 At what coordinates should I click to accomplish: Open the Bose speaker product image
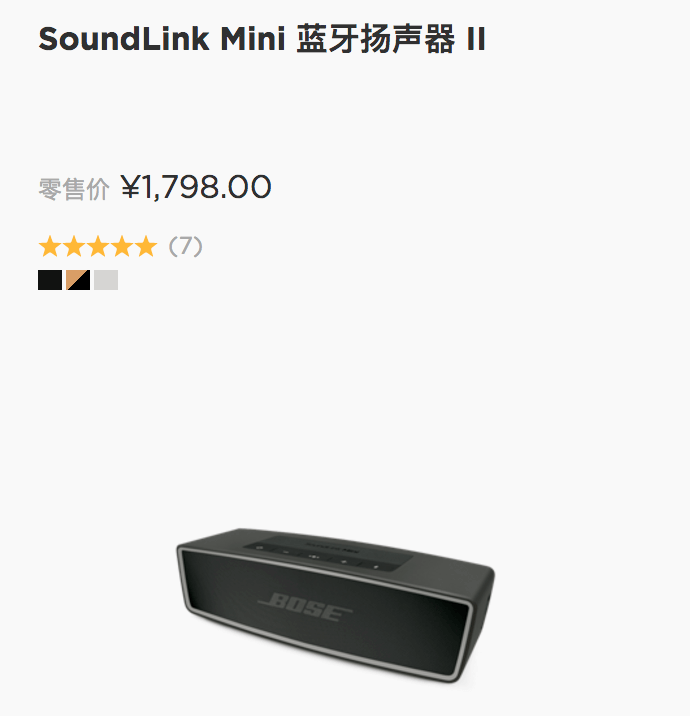(335, 605)
